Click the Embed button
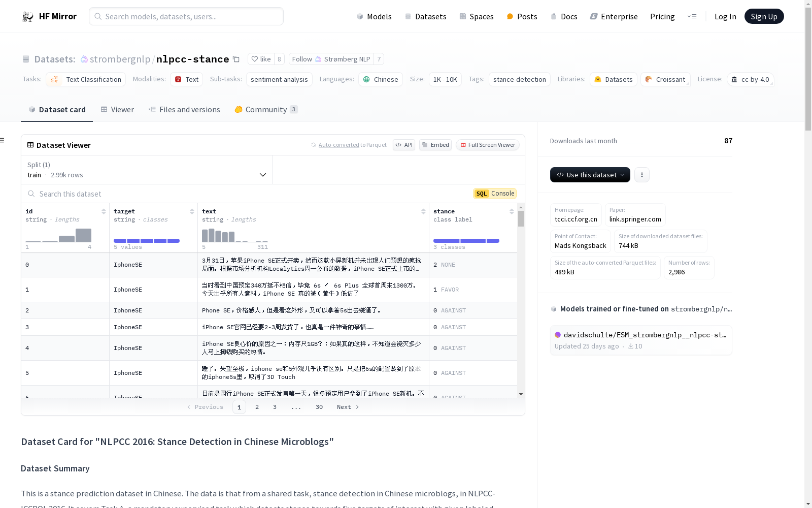 435,145
